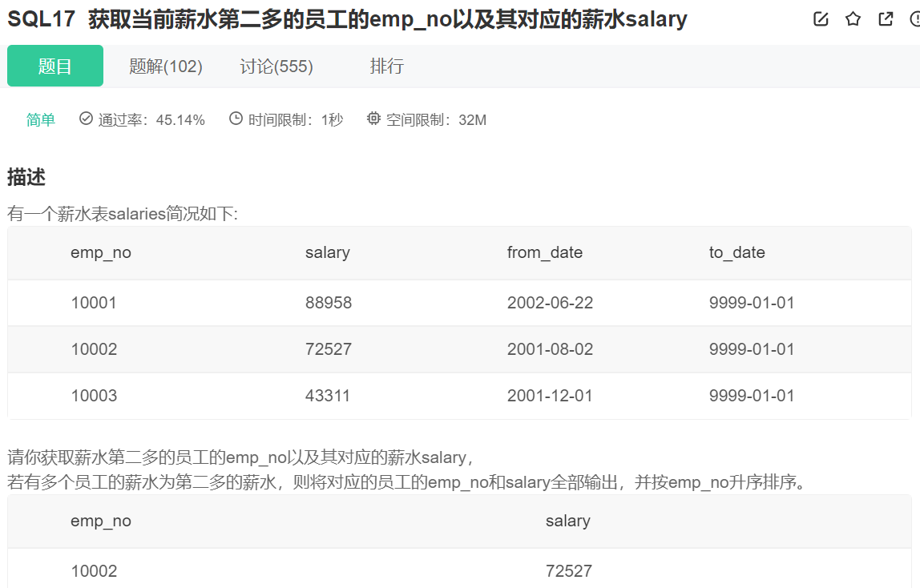Click the 时间限制: 1秒 text
The height and width of the screenshot is (588, 920).
click(x=295, y=120)
